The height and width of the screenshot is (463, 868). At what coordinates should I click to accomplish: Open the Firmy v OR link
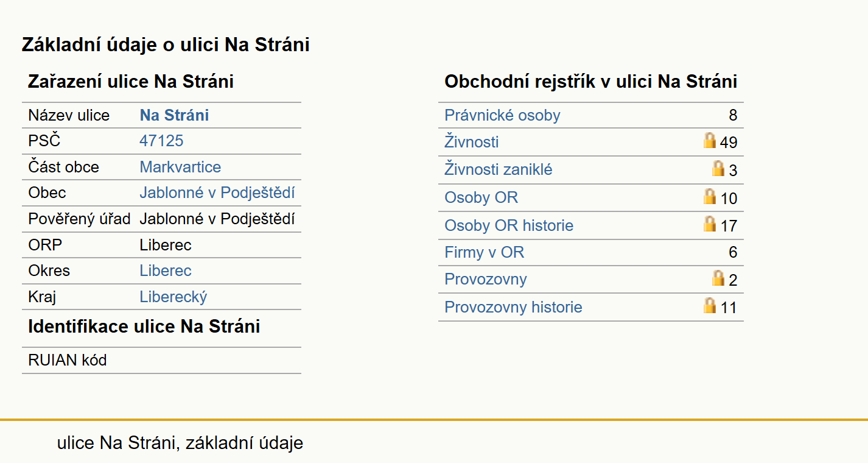(x=485, y=252)
